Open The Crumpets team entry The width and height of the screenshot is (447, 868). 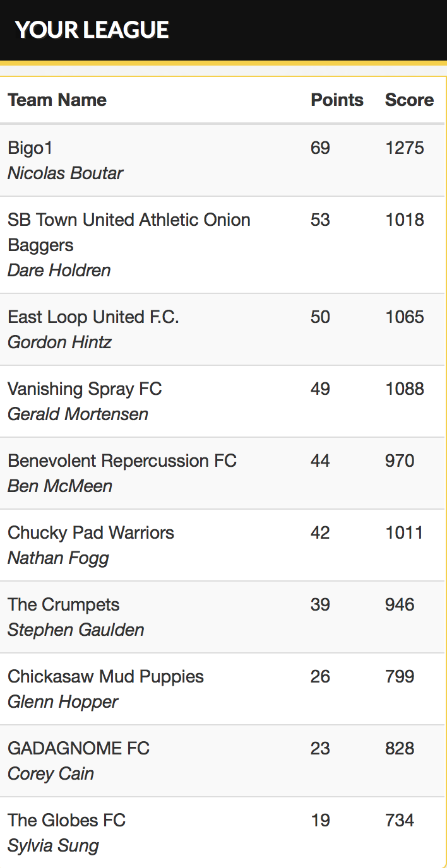click(63, 604)
